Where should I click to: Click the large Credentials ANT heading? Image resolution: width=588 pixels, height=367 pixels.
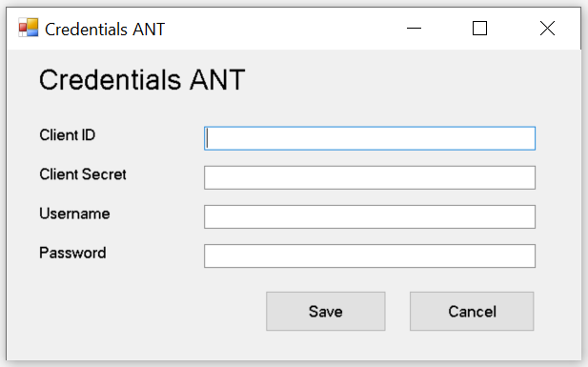click(x=142, y=80)
